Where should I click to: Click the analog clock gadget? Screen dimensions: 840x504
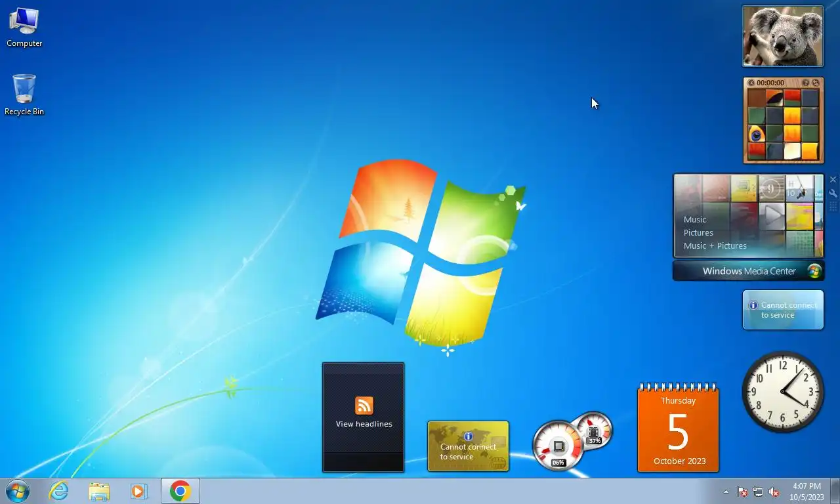[783, 392]
